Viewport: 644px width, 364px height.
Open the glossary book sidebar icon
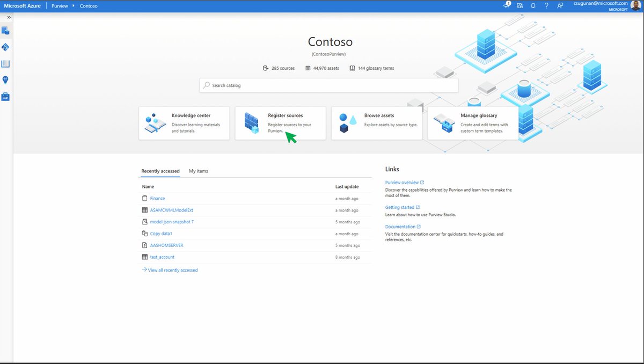[5, 64]
